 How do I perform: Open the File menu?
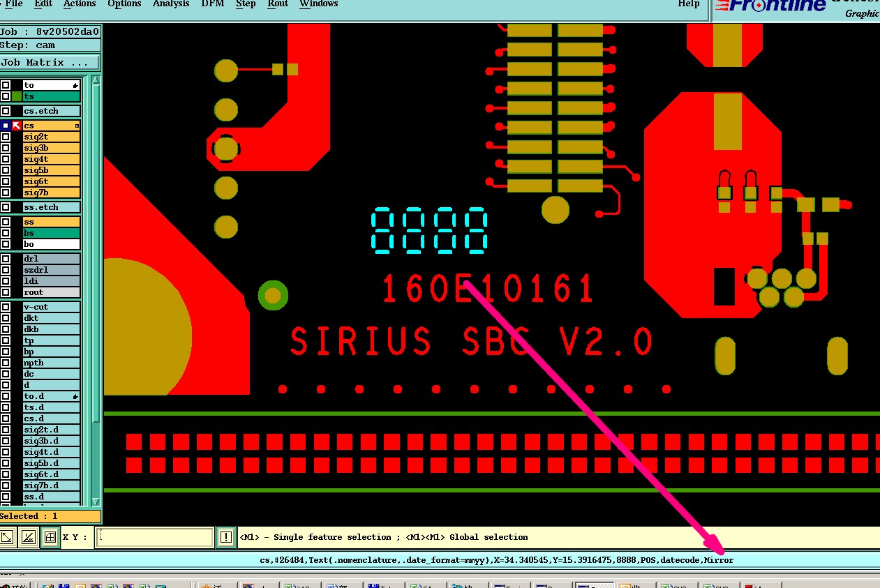pos(13,3)
